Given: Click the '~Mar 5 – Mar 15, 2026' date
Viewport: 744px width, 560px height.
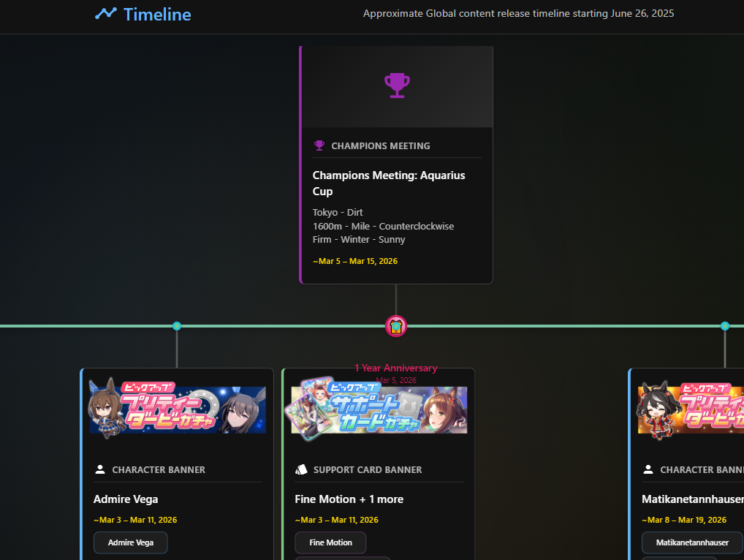Looking at the screenshot, I should click(x=355, y=261).
